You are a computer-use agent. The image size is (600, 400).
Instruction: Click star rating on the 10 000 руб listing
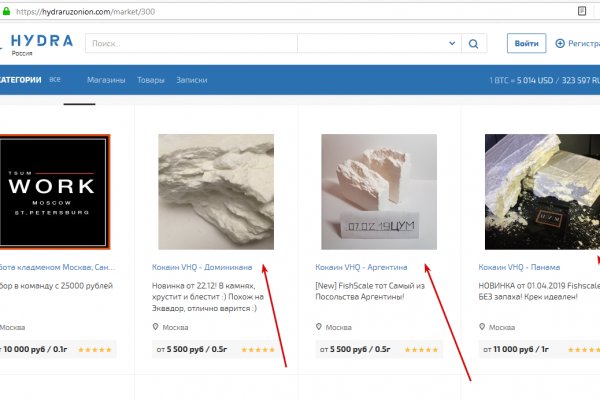[x=94, y=350]
